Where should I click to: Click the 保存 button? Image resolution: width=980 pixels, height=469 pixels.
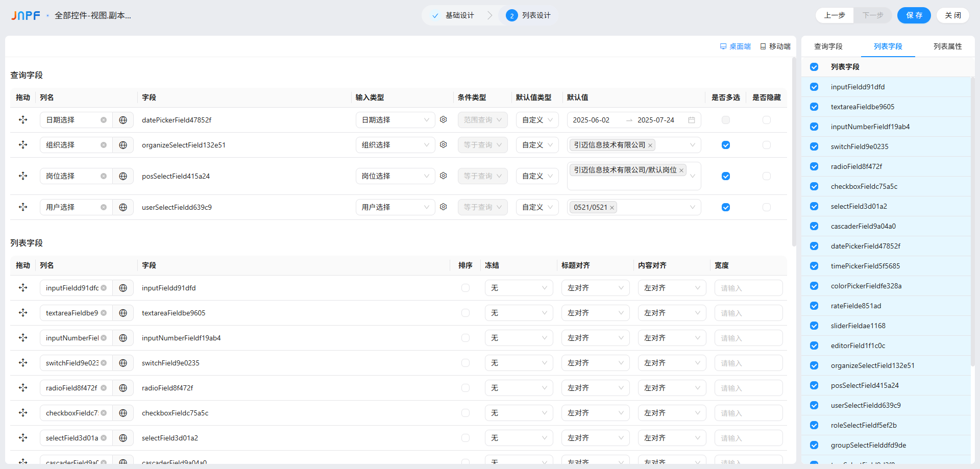click(914, 15)
